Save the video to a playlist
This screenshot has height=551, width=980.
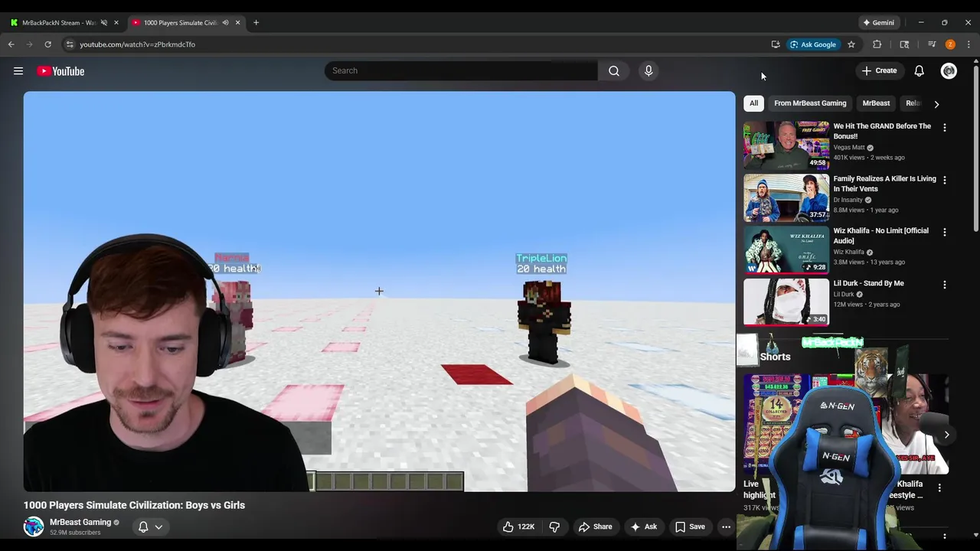(x=690, y=527)
